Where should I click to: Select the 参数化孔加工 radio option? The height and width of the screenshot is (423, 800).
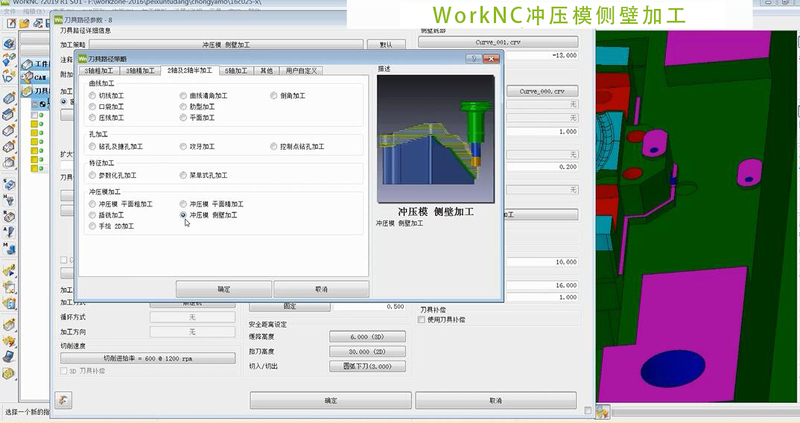click(92, 175)
